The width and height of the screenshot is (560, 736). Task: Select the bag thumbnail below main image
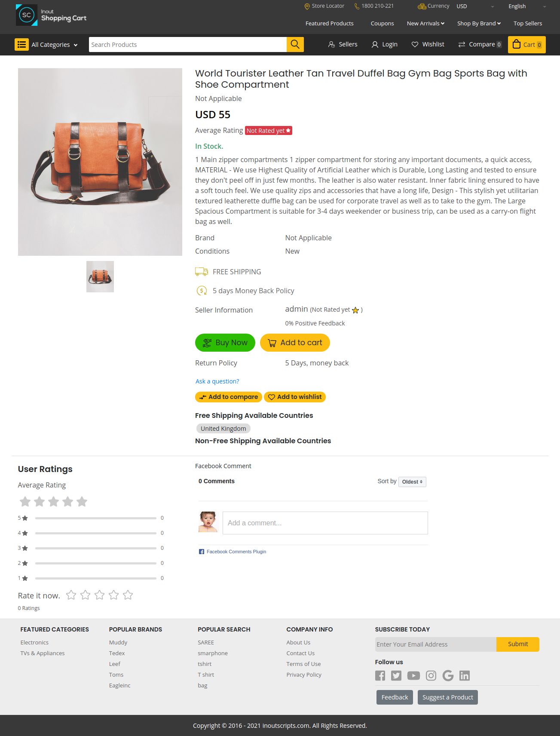tap(100, 276)
